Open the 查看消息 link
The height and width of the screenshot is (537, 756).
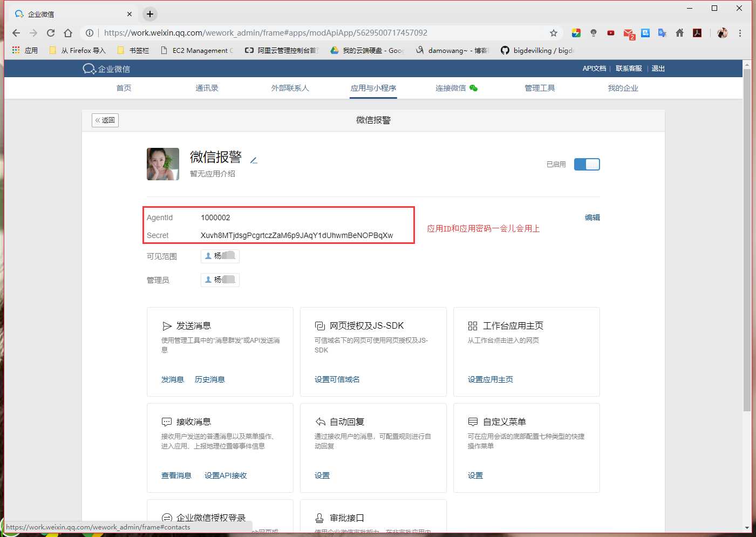coord(176,475)
